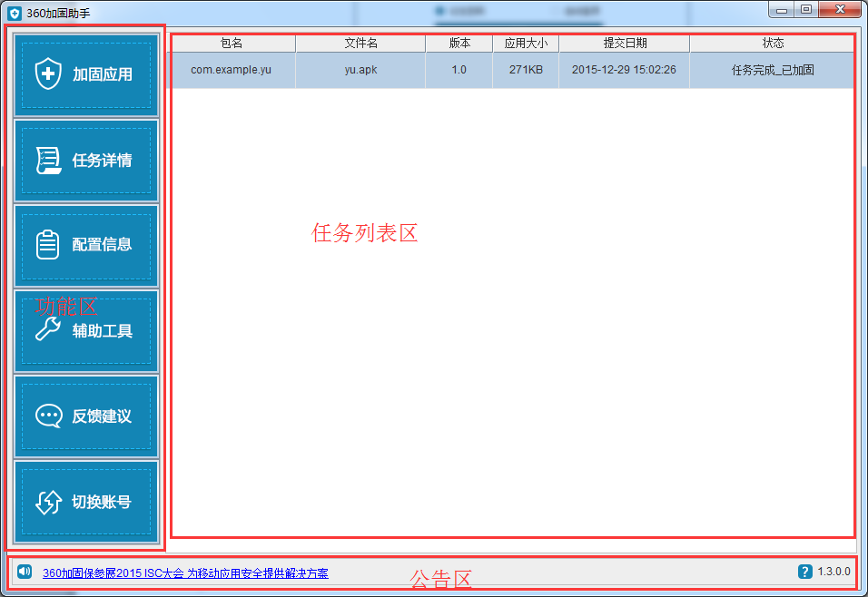The width and height of the screenshot is (868, 597).
Task: Sort by the 应用大小 column header
Action: [x=526, y=44]
